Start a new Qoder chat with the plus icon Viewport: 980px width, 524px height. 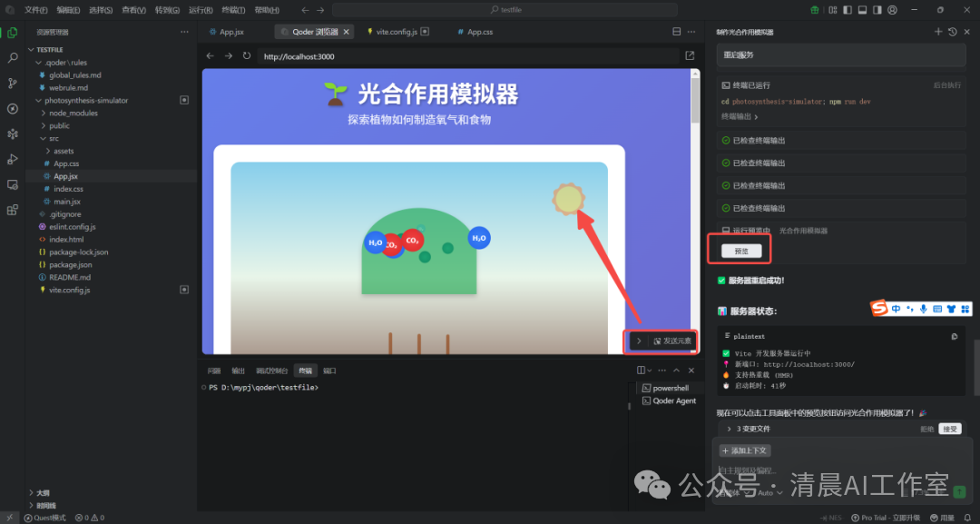(938, 31)
